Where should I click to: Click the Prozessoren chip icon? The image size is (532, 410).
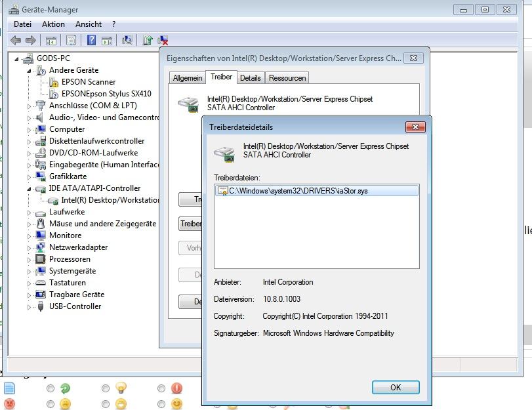click(x=41, y=259)
